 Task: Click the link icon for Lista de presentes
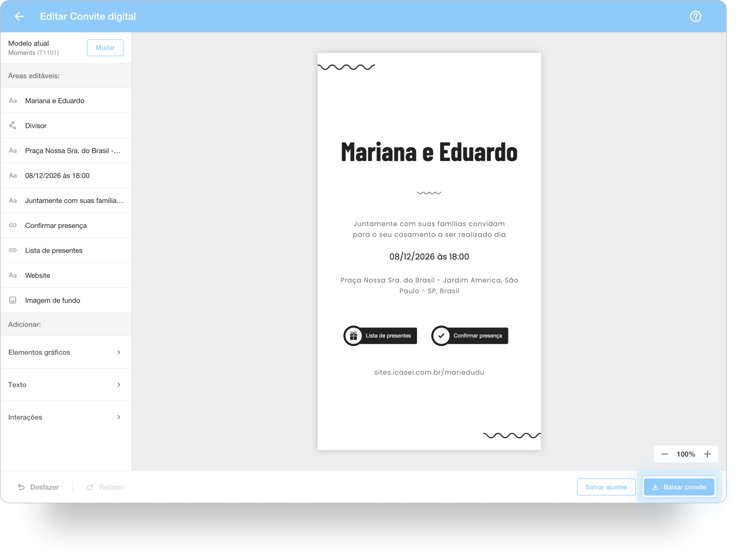point(13,250)
